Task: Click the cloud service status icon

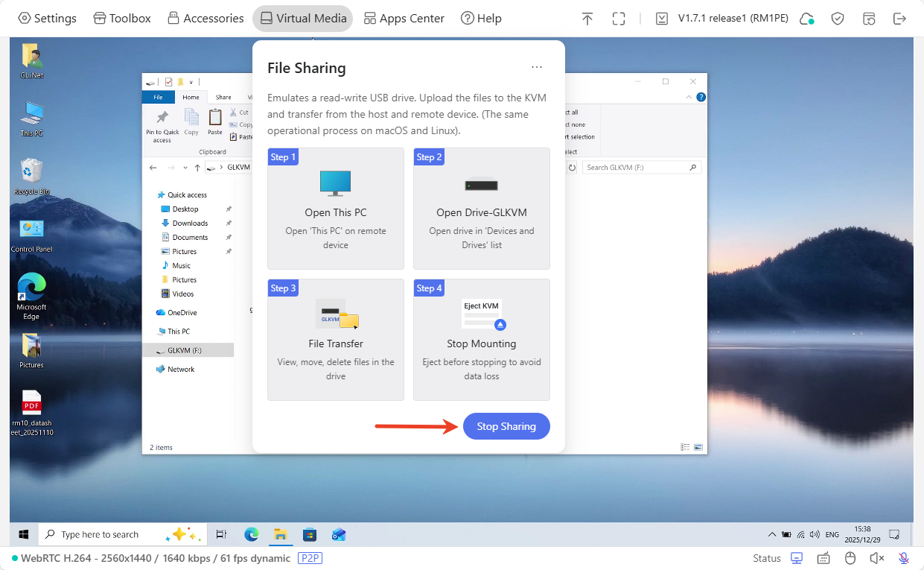Action: click(806, 19)
